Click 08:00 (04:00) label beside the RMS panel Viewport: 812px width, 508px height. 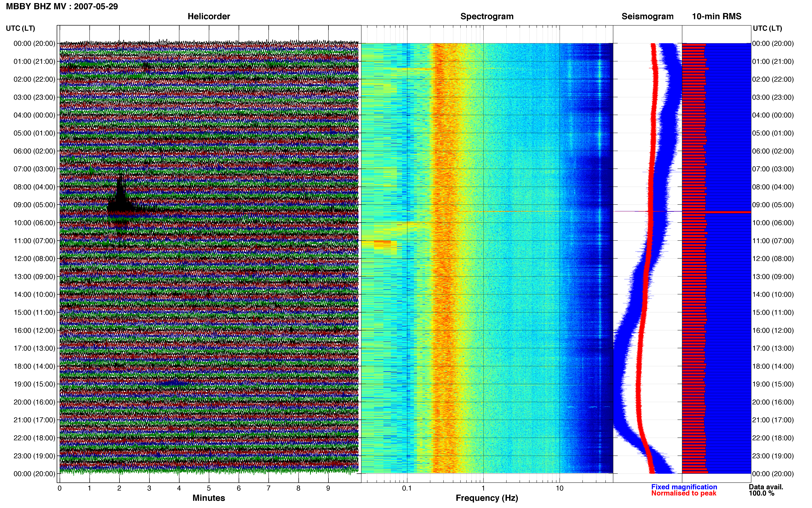(x=773, y=187)
